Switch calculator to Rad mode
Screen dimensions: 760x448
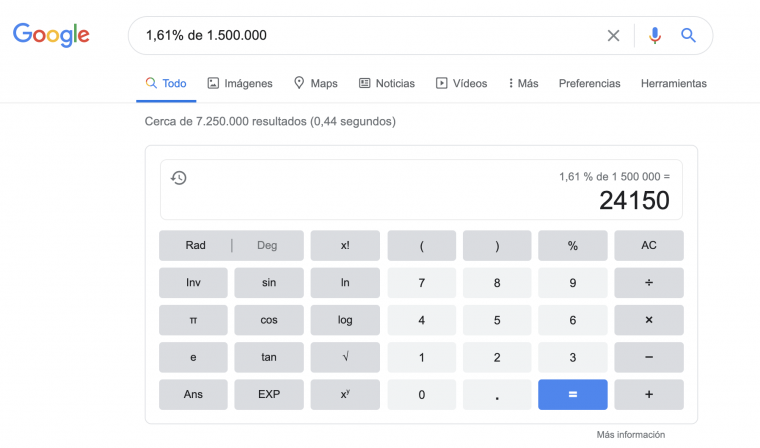click(196, 246)
